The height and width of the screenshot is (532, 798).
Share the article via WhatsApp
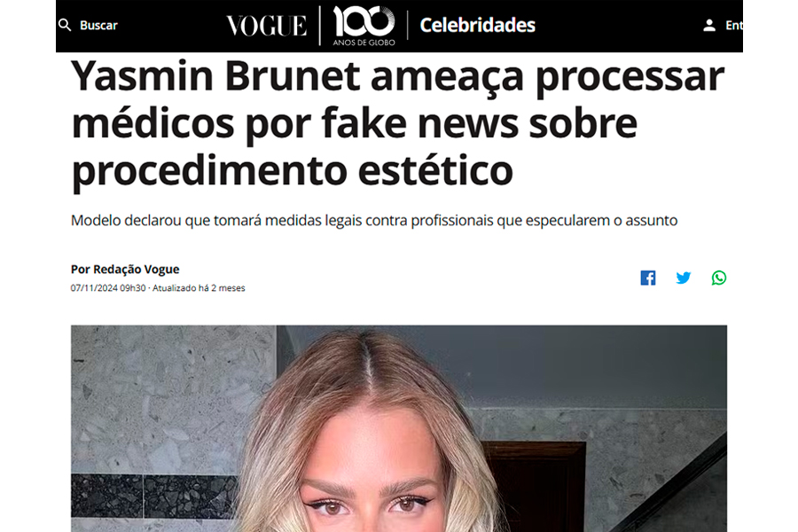(x=719, y=278)
